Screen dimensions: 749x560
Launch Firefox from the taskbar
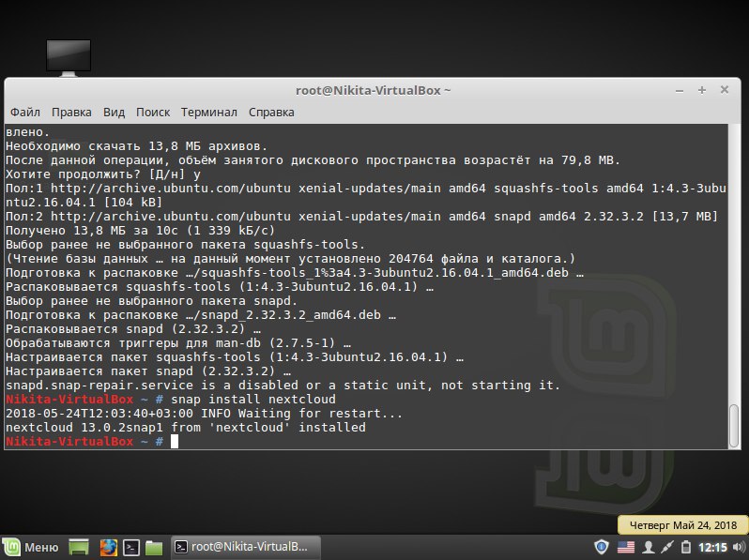point(109,547)
